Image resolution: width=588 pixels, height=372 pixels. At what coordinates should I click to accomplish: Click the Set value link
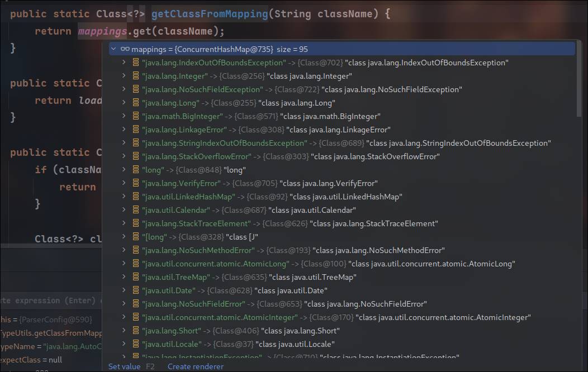coord(124,366)
